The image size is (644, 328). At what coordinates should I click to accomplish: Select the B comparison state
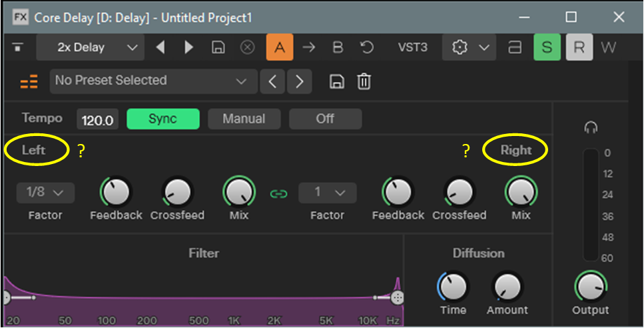[x=338, y=47]
